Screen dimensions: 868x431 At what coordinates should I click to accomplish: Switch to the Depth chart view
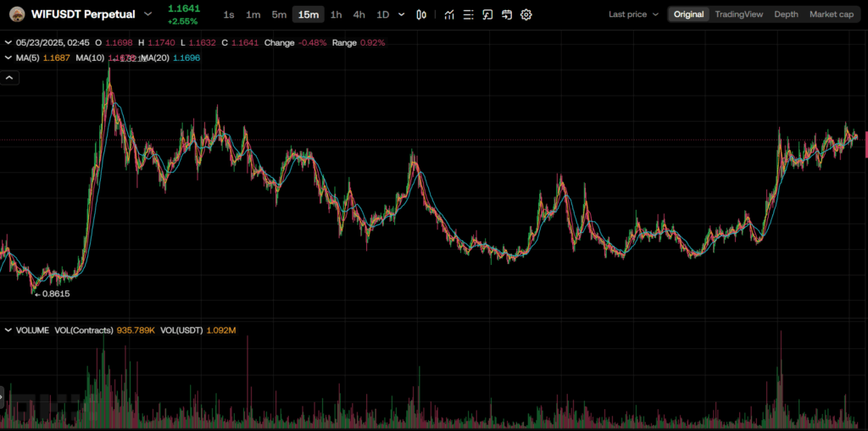point(786,14)
